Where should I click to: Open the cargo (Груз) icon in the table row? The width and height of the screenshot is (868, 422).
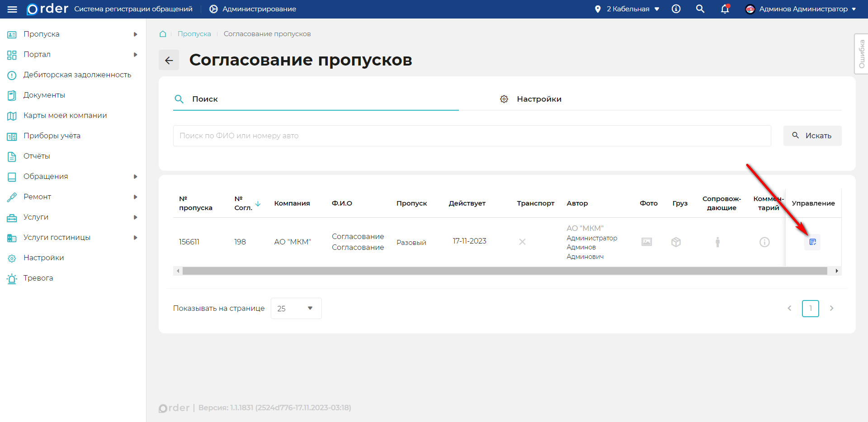(x=675, y=242)
